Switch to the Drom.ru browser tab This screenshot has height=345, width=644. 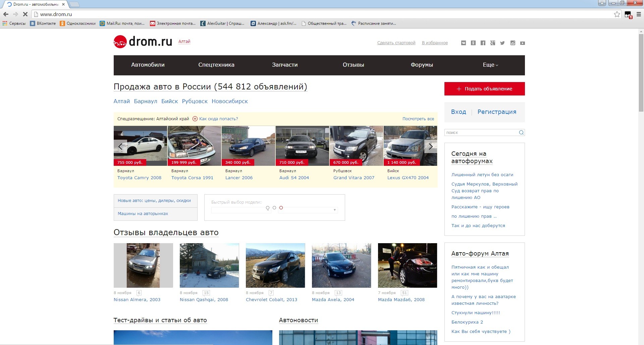[x=35, y=4]
